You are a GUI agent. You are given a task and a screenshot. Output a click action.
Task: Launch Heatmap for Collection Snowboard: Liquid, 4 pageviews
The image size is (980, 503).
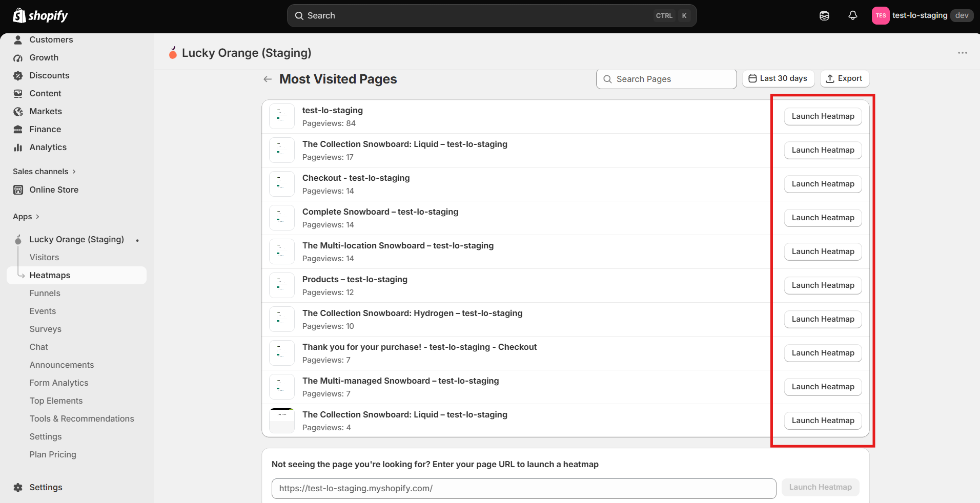pyautogui.click(x=823, y=421)
